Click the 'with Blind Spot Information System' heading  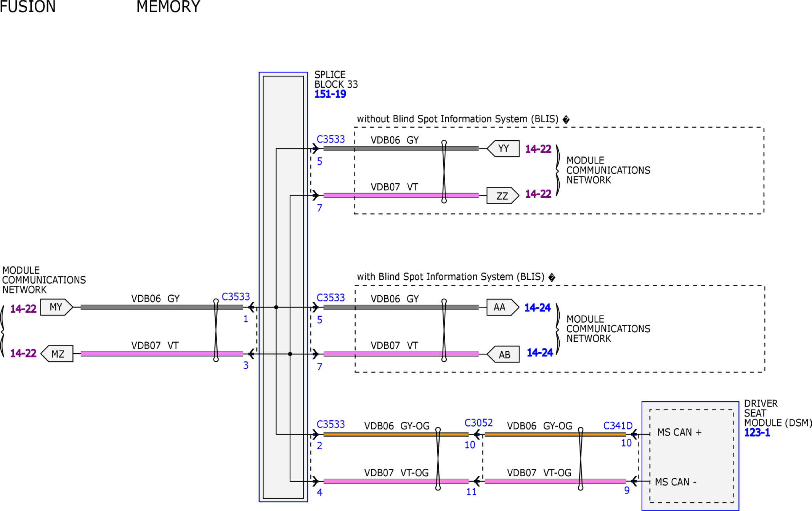pos(456,277)
